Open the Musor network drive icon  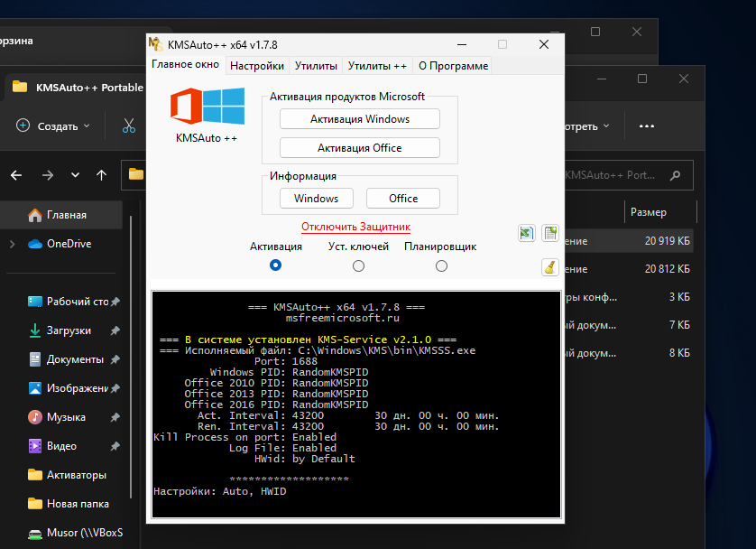click(34, 534)
